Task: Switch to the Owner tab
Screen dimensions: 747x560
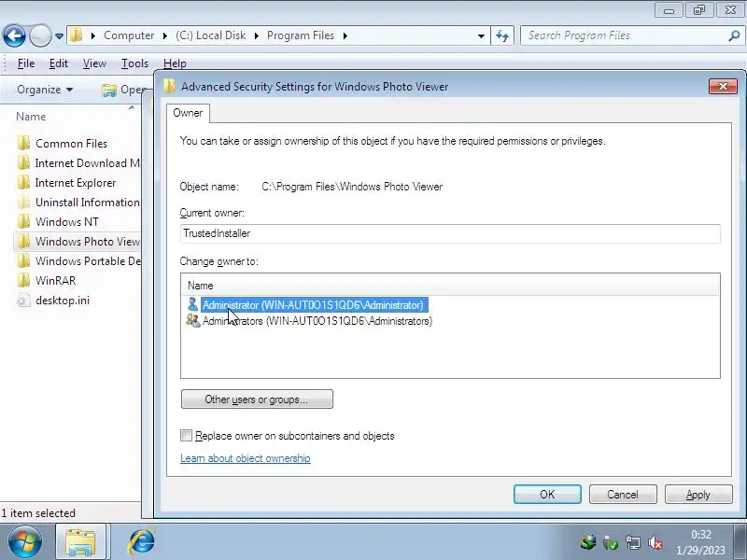Action: pyautogui.click(x=188, y=113)
